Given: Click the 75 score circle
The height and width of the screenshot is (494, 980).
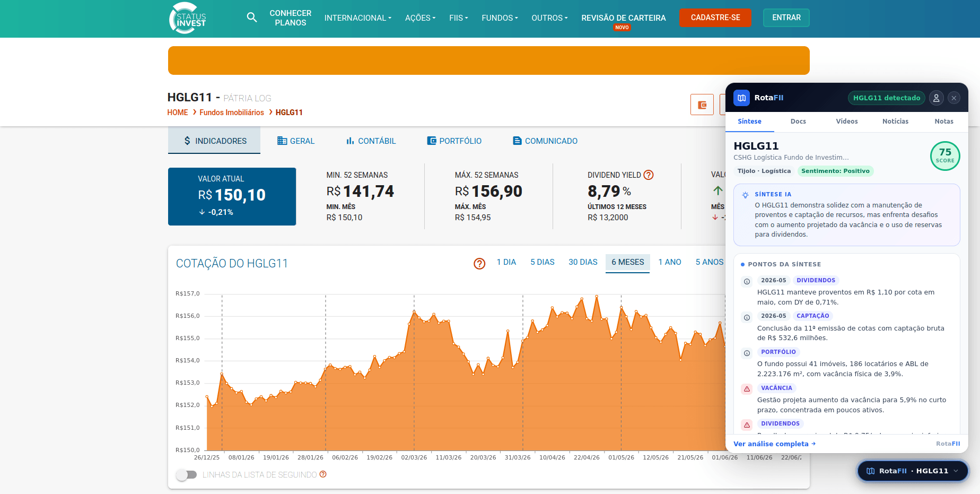Looking at the screenshot, I should click(945, 155).
